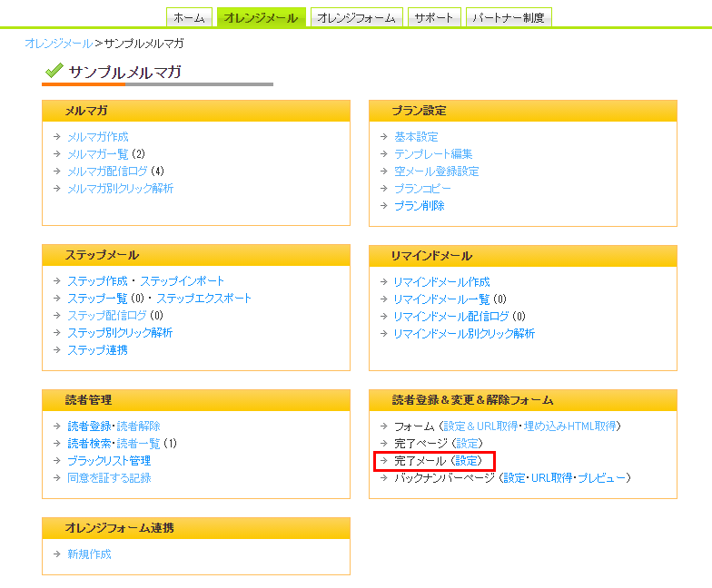Screen dimensions: 712x588
Task: Open ステップ別クリック解析
Action: pyautogui.click(x=120, y=333)
